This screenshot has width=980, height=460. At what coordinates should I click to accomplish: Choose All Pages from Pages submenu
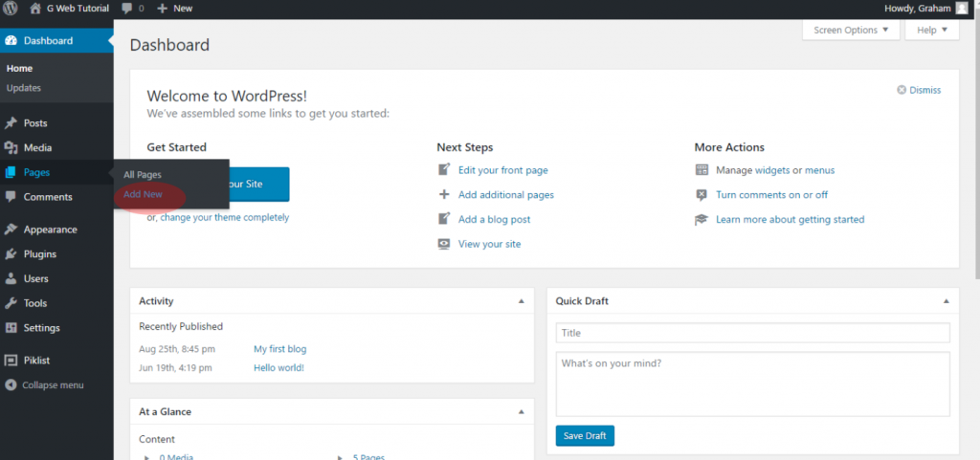[143, 175]
